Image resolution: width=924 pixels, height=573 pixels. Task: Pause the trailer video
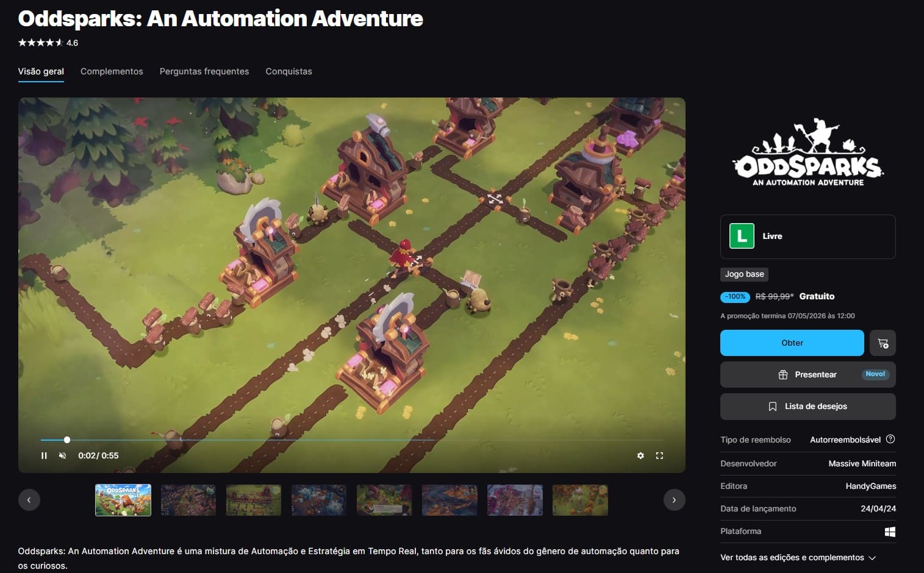point(44,455)
